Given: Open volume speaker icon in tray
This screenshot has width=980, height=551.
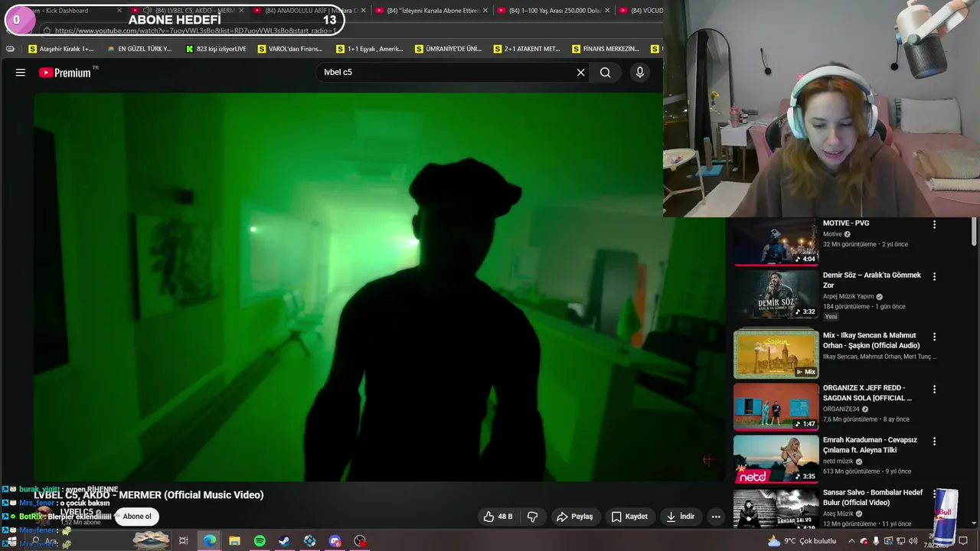Looking at the screenshot, I should point(913,541).
